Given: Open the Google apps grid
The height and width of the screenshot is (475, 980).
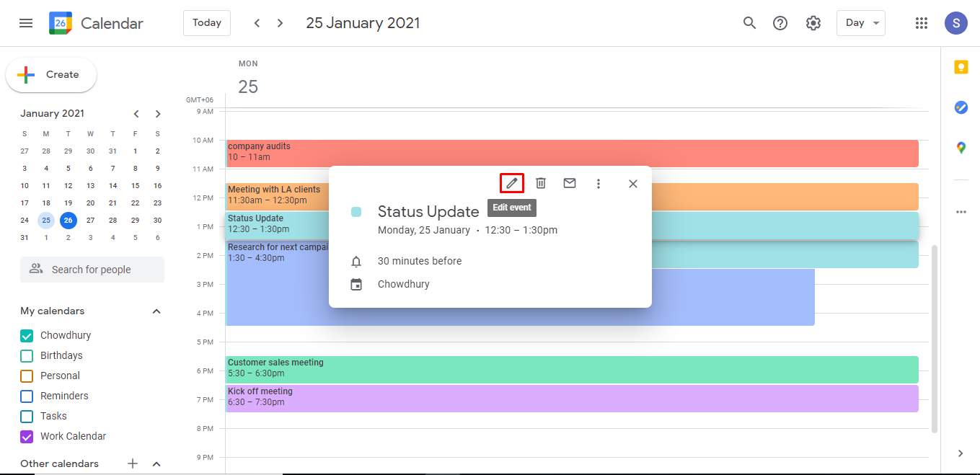Looking at the screenshot, I should click(921, 23).
